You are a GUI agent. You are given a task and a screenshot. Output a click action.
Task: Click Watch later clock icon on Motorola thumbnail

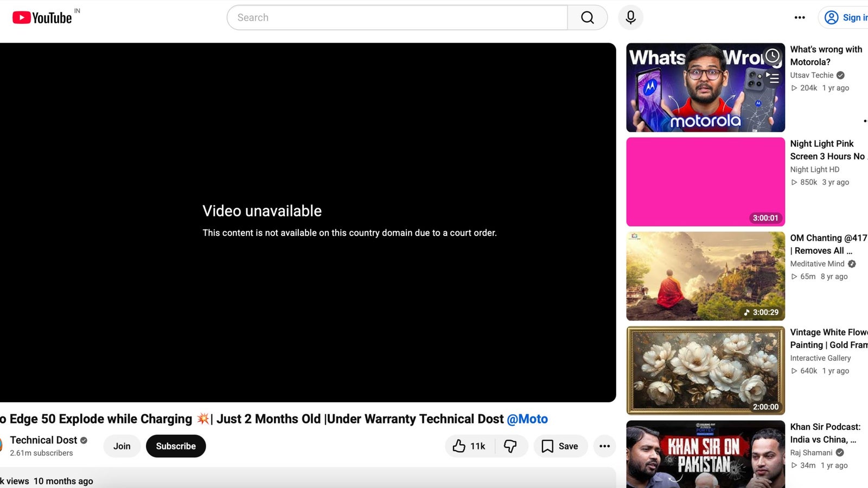(773, 55)
